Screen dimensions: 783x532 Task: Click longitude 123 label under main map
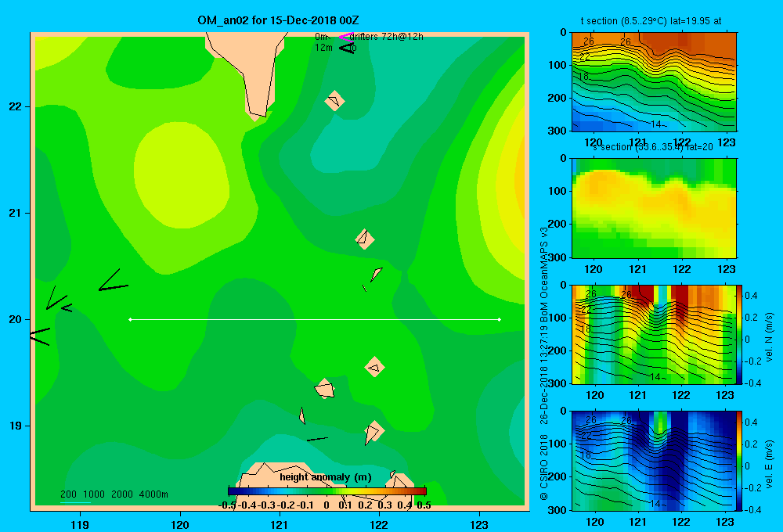coord(479,525)
